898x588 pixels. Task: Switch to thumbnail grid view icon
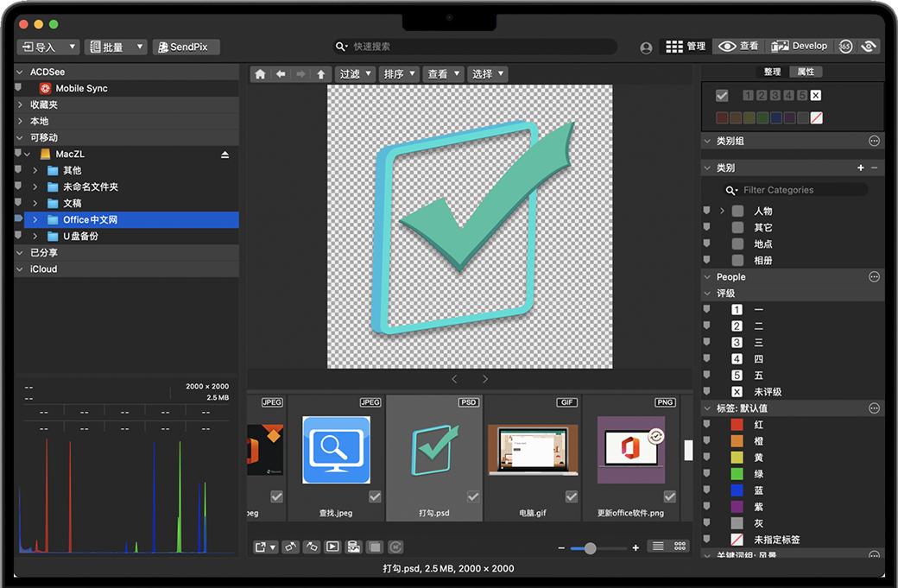pos(680,547)
